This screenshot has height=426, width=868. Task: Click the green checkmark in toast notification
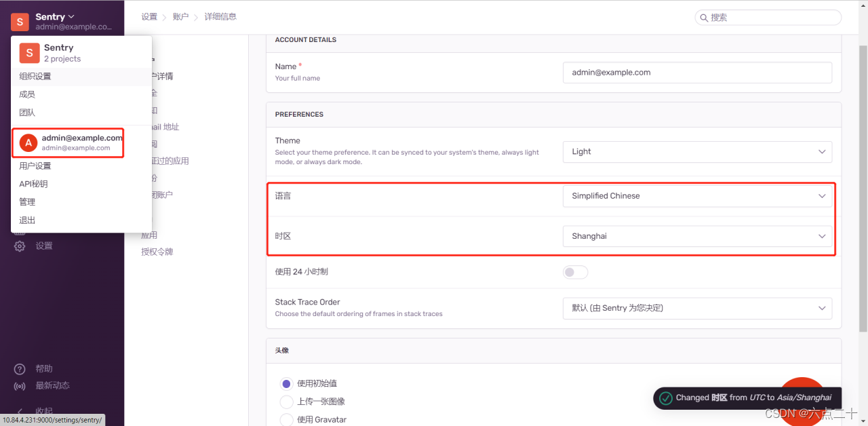666,398
